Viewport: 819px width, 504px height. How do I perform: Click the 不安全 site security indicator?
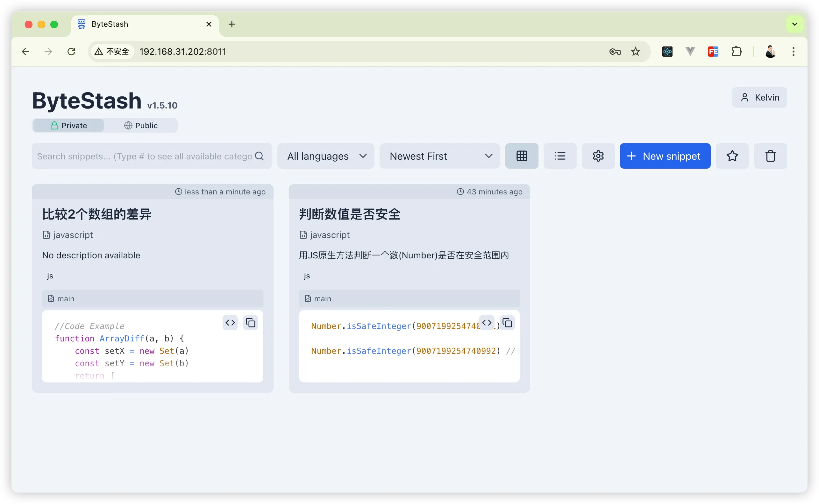click(112, 52)
